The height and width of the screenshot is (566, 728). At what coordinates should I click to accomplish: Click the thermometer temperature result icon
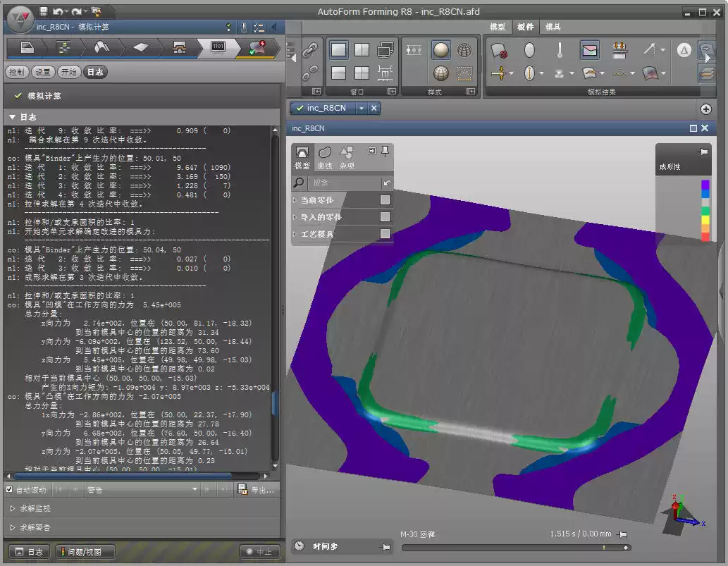click(x=560, y=50)
